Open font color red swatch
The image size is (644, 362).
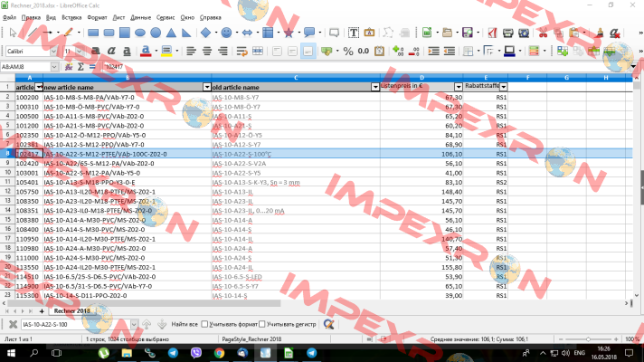pos(146,51)
